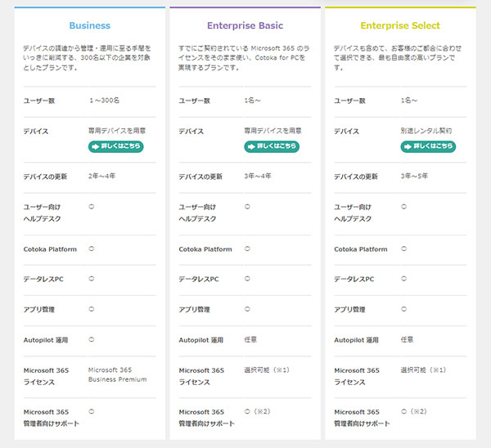Click the Enterprise Basic description paragraph
The height and width of the screenshot is (448, 491).
(244, 58)
